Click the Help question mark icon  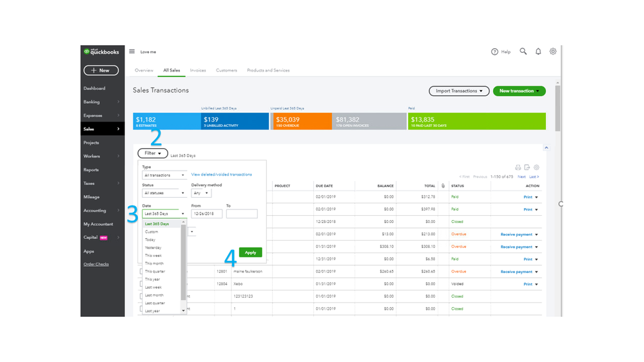coord(494,52)
